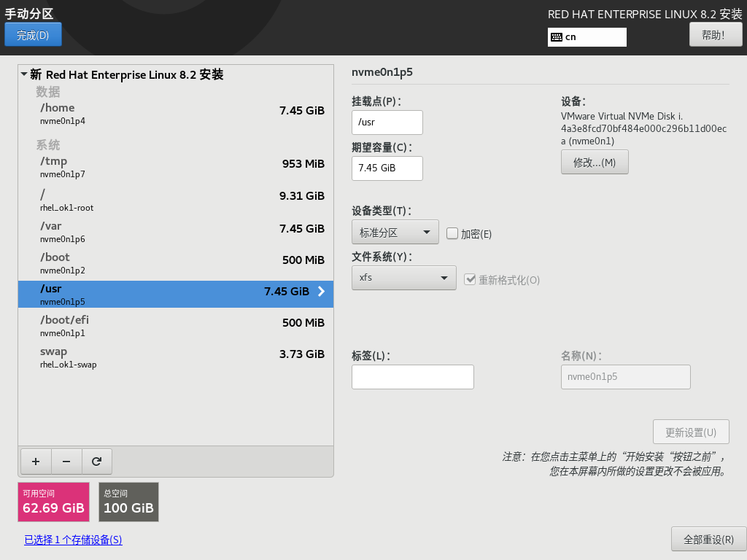Select the /boot nvme0n1p2 partition row
Screen dimensions: 747x560
pos(176,263)
